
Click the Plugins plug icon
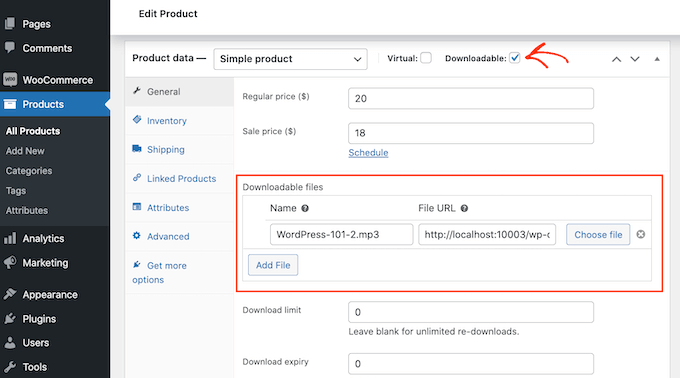(x=10, y=319)
